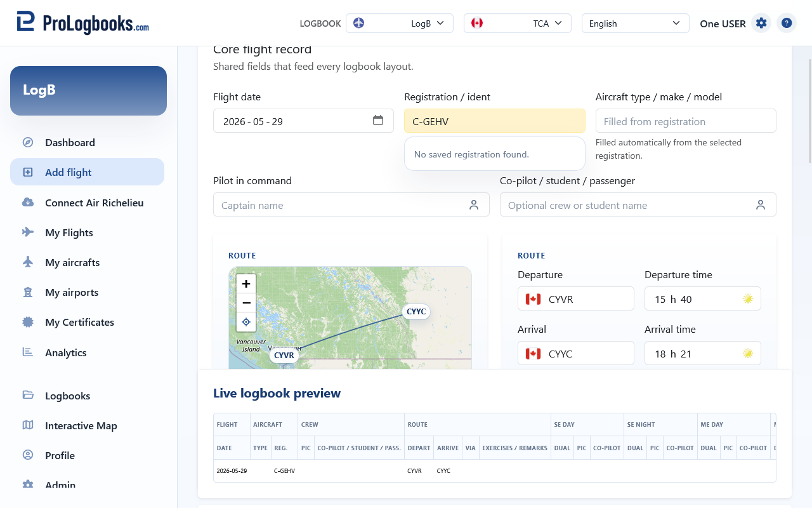This screenshot has width=812, height=508.
Task: Open Interactive Map in sidebar
Action: click(x=87, y=425)
